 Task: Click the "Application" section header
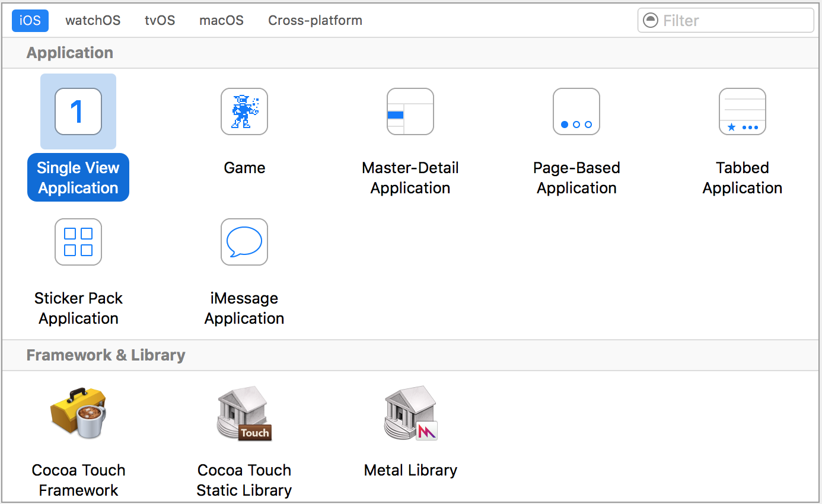70,53
